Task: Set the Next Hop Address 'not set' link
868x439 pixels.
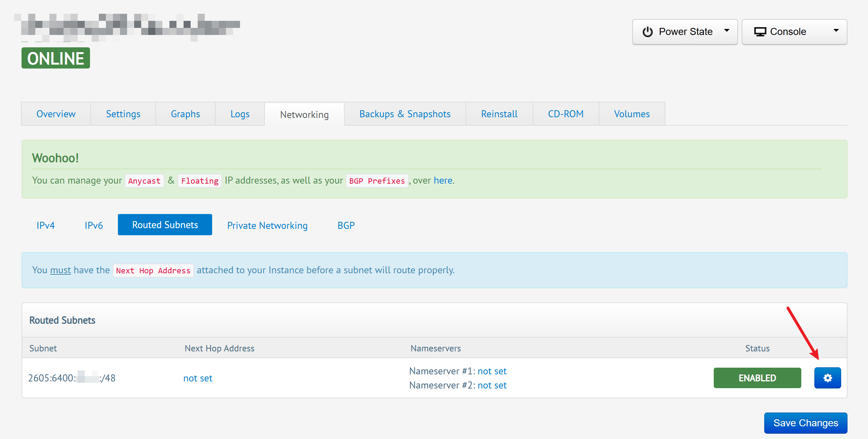Action: (x=198, y=378)
